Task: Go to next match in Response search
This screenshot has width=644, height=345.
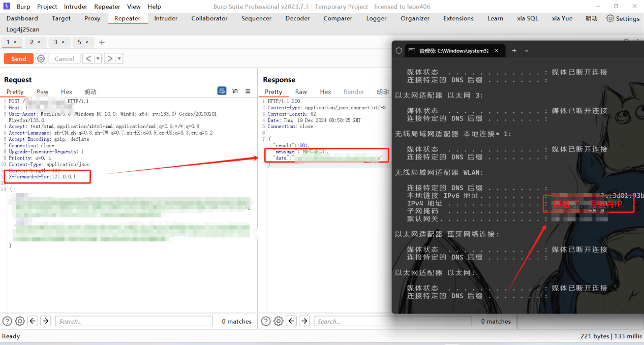Action: (304, 321)
